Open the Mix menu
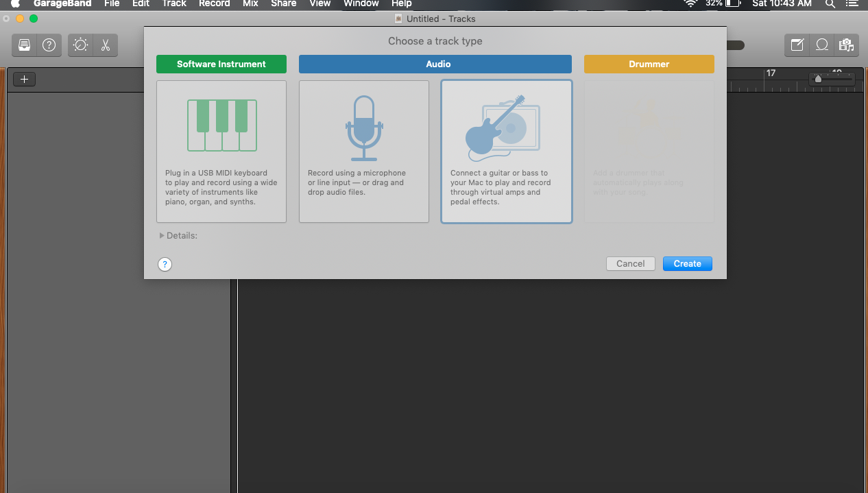The image size is (868, 493). pyautogui.click(x=250, y=3)
